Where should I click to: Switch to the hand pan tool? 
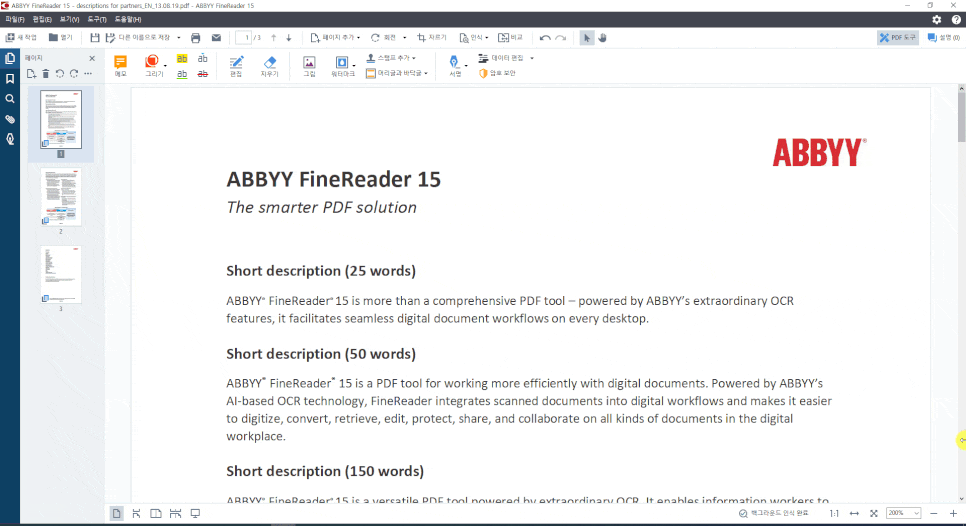tap(603, 38)
